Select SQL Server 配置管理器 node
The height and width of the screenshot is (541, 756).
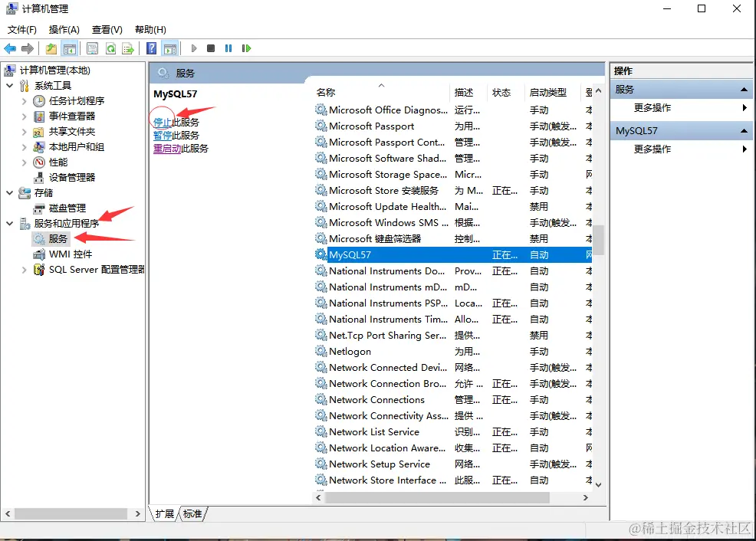(97, 269)
